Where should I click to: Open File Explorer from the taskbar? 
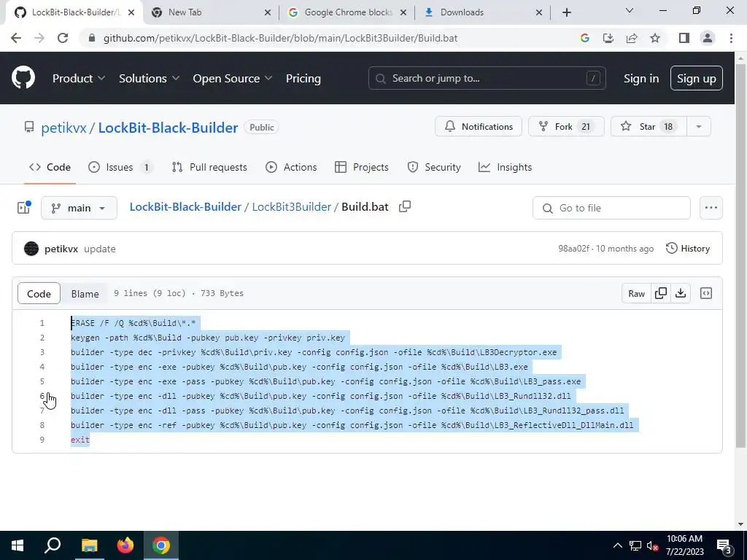(x=89, y=545)
